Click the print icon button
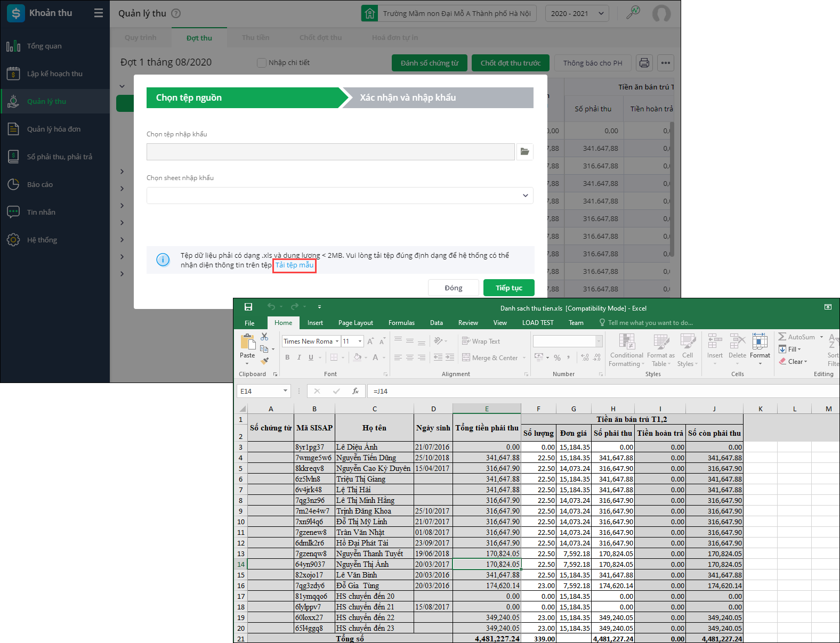The image size is (840, 643). [x=644, y=63]
